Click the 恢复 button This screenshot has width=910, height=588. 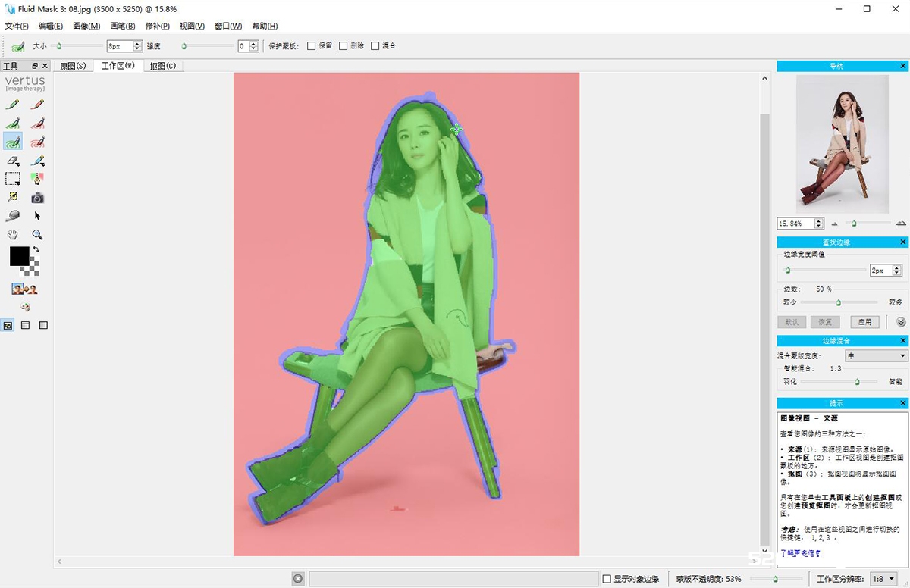824,322
